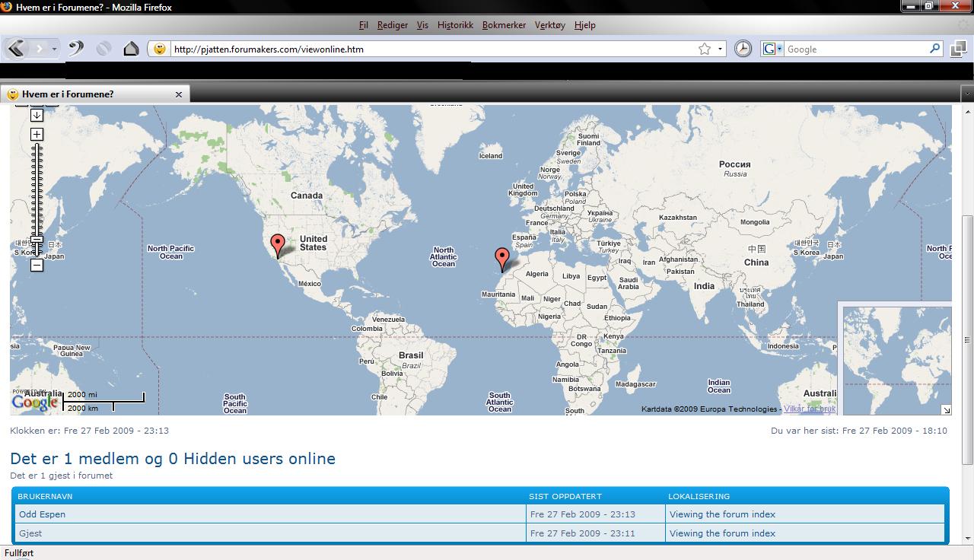Open the Rediger menu
Screen dimensions: 974x560
(393, 25)
